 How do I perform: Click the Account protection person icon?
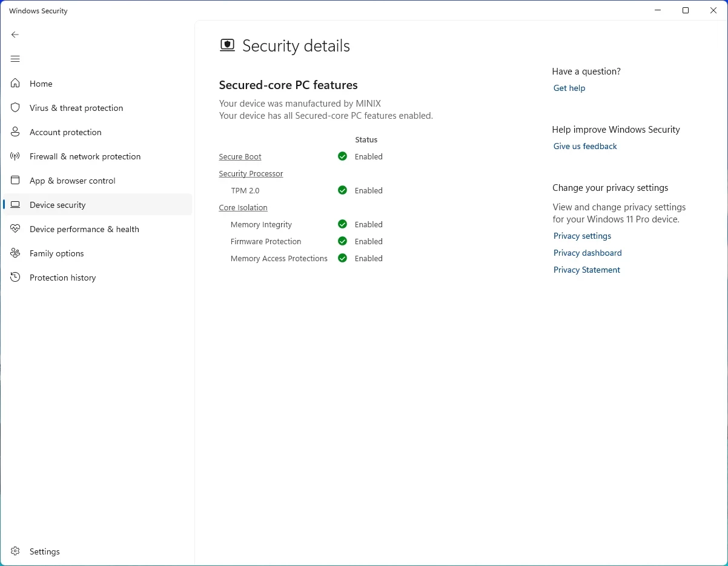(x=16, y=132)
